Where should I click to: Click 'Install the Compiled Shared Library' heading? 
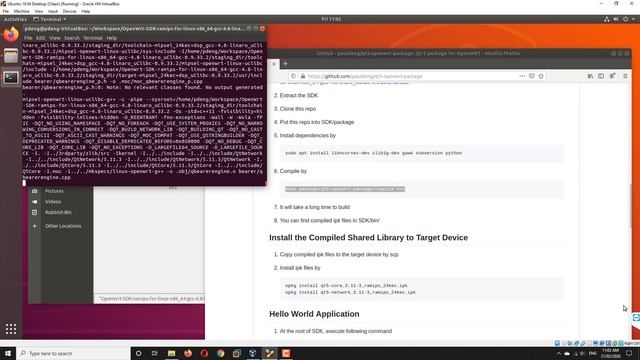(x=369, y=238)
